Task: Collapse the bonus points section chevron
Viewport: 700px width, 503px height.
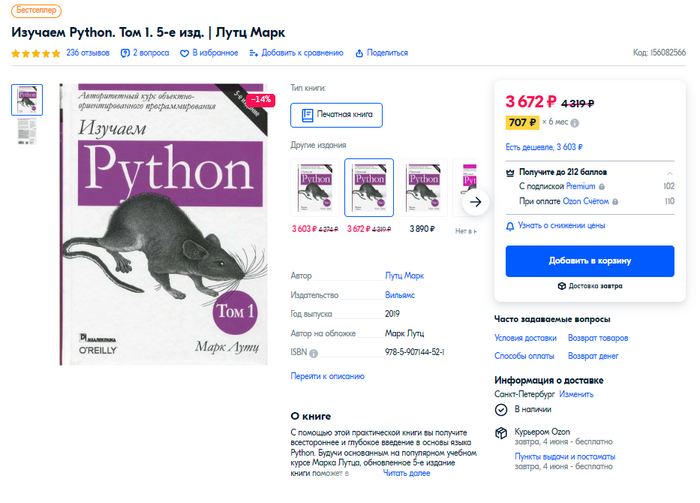Action: [668, 171]
